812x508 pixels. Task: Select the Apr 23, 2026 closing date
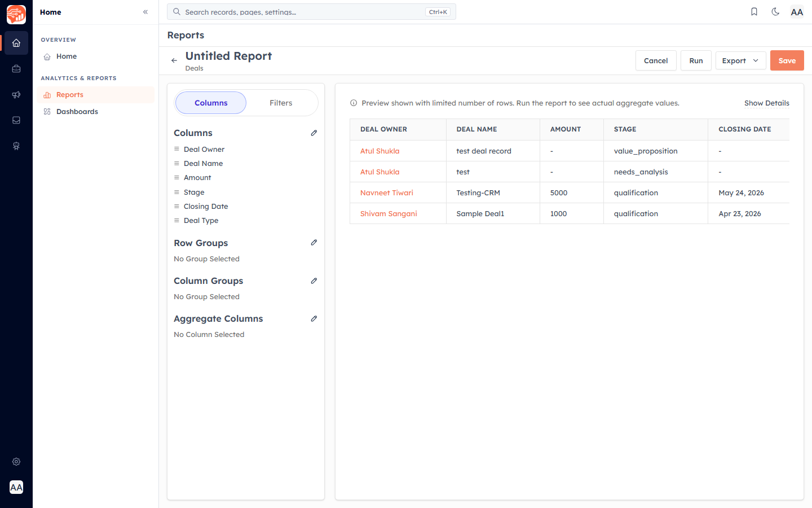[x=749, y=213]
